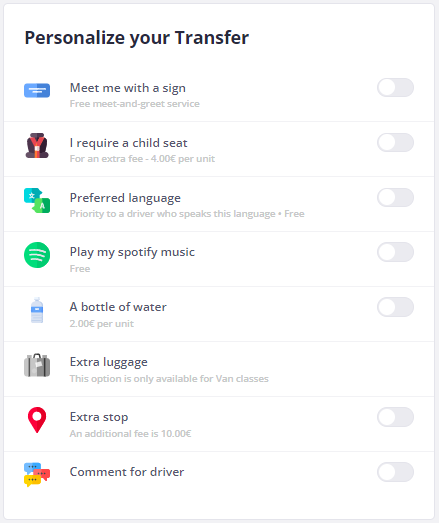439x523 pixels.
Task: Click the blue meet-with-sign icon
Action: click(x=37, y=90)
